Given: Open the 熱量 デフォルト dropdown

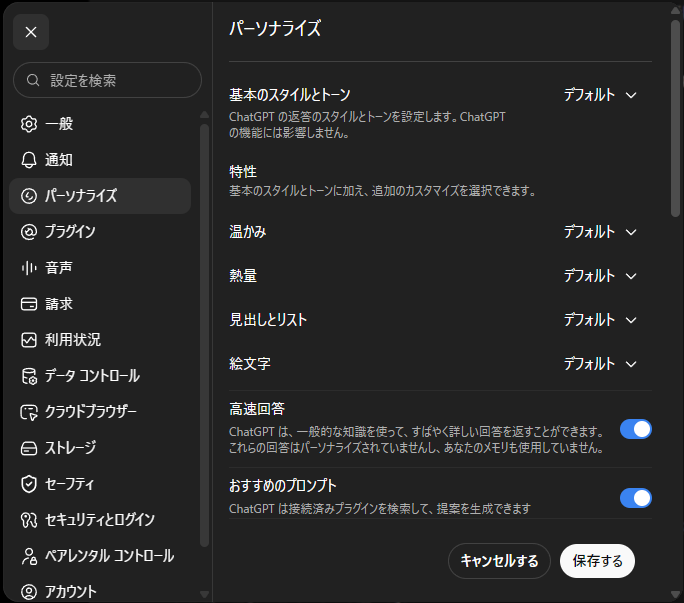Looking at the screenshot, I should [x=600, y=276].
